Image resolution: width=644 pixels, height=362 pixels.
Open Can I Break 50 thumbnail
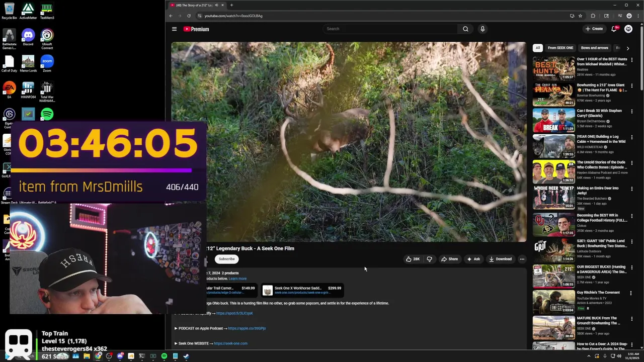coord(553,120)
